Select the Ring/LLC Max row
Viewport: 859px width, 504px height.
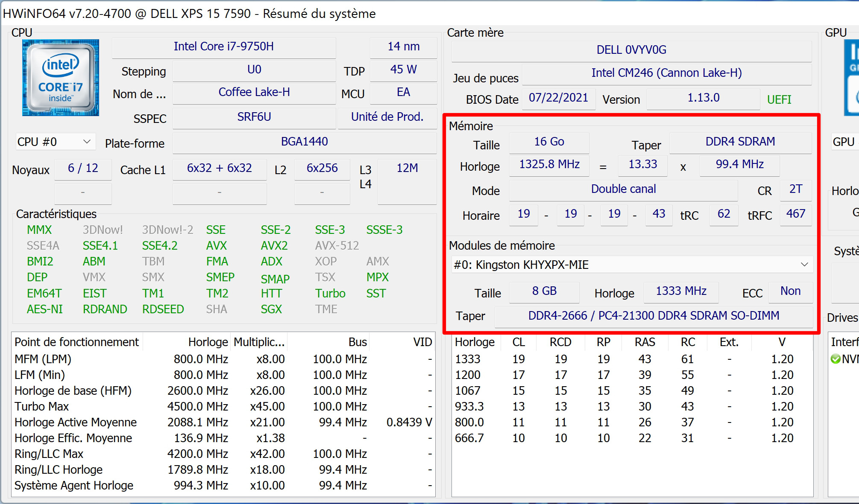coord(223,454)
